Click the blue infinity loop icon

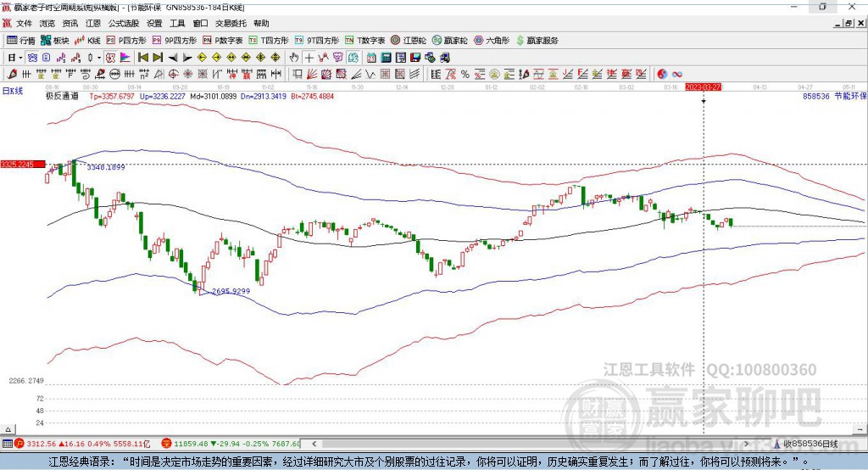pyautogui.click(x=676, y=74)
